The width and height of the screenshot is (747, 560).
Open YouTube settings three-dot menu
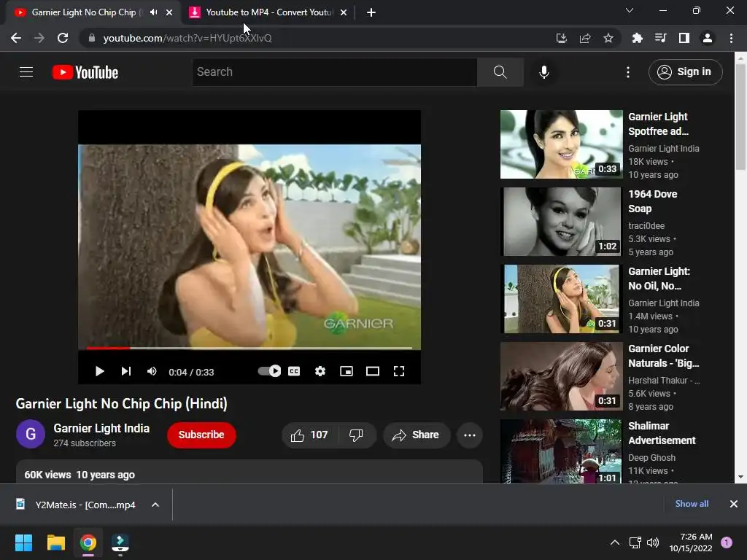[628, 72]
